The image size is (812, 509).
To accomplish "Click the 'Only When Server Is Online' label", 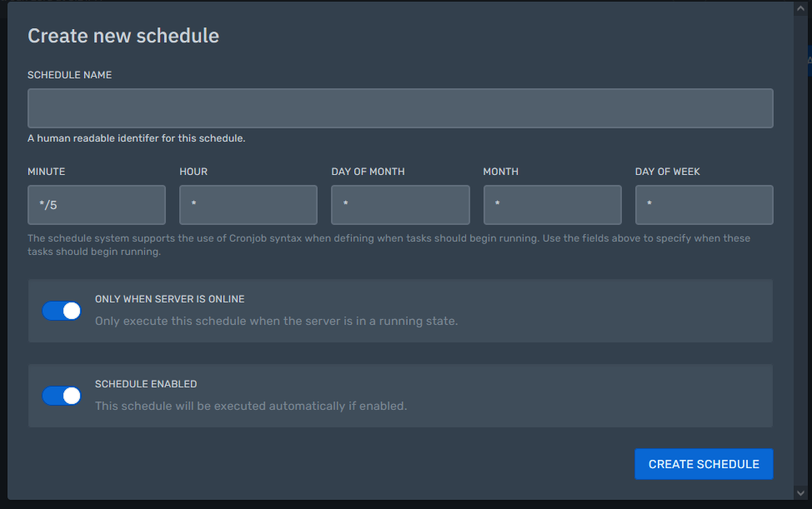I will coord(169,299).
